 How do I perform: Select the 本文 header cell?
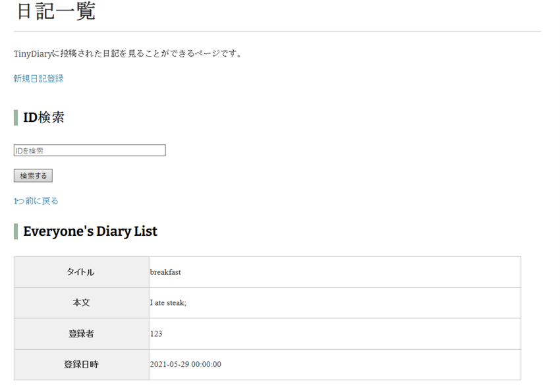click(81, 303)
